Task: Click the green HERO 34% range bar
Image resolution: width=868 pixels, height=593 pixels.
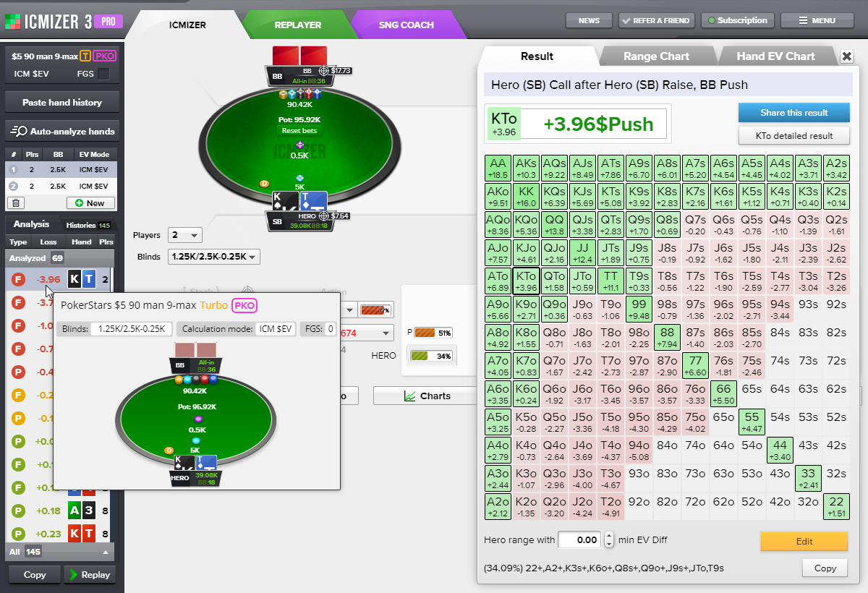Action: pos(431,356)
